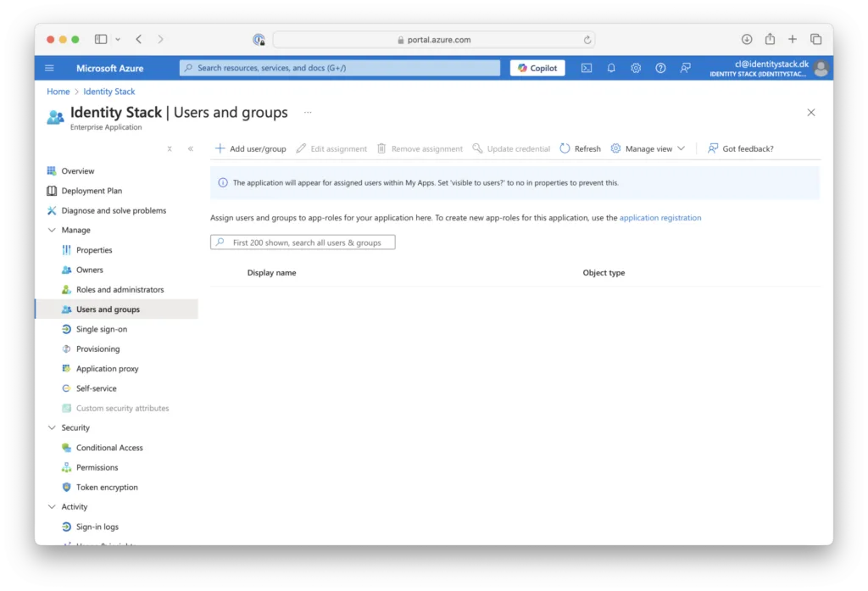The width and height of the screenshot is (868, 591).
Task: Click Update credential in toolbar
Action: 511,148
